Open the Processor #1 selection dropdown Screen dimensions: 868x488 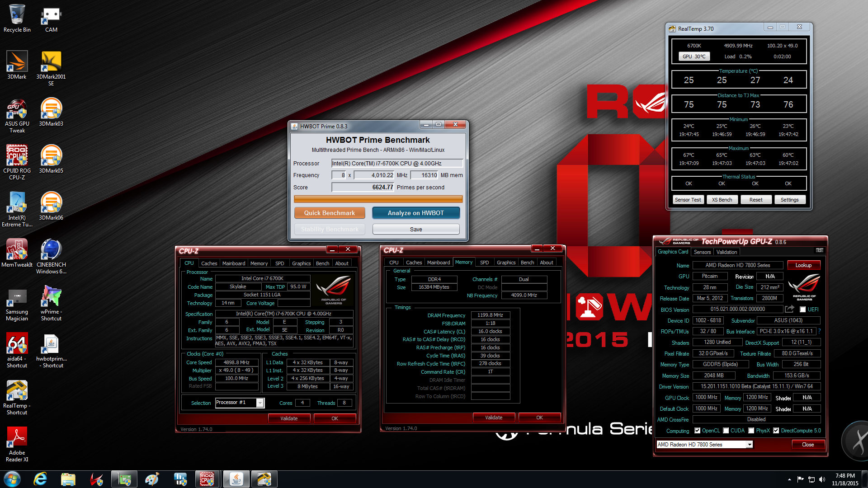[x=260, y=403]
